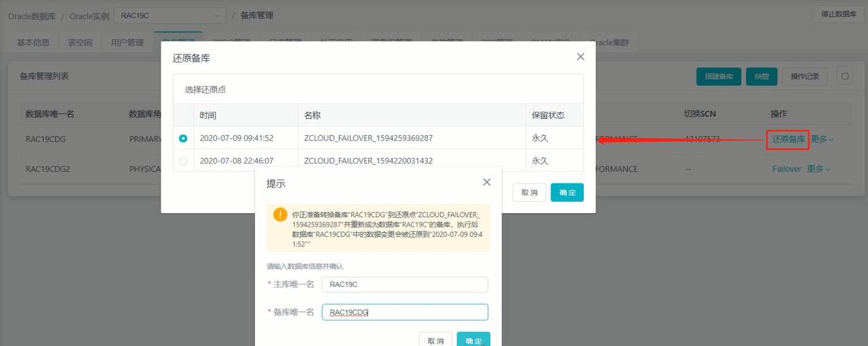
Task: Switch to the 表空间 tab
Action: [x=80, y=42]
